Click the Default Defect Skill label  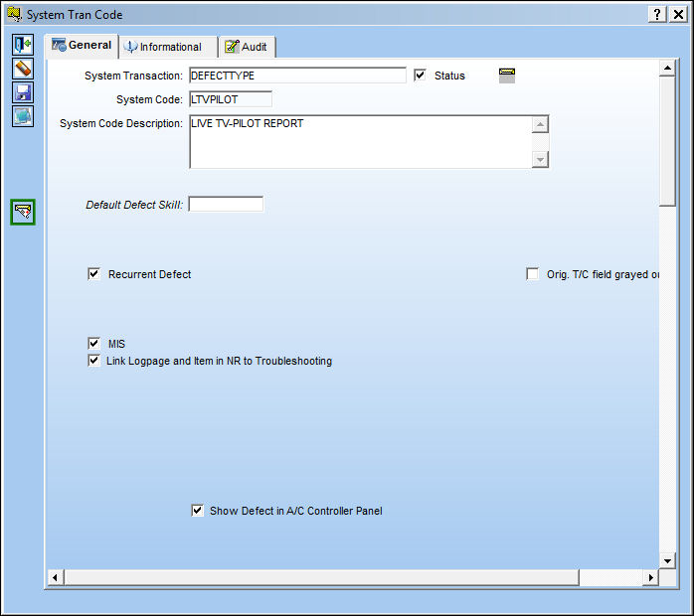click(134, 205)
